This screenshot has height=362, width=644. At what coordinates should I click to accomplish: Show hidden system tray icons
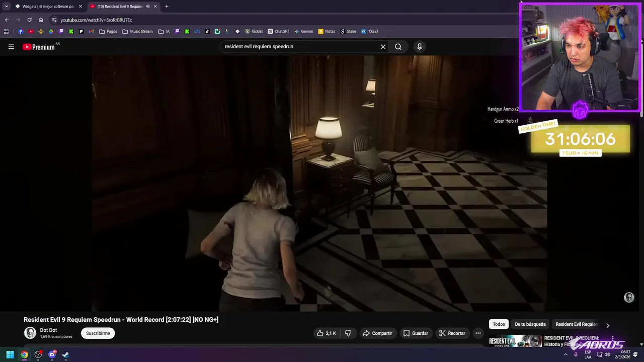click(x=566, y=354)
